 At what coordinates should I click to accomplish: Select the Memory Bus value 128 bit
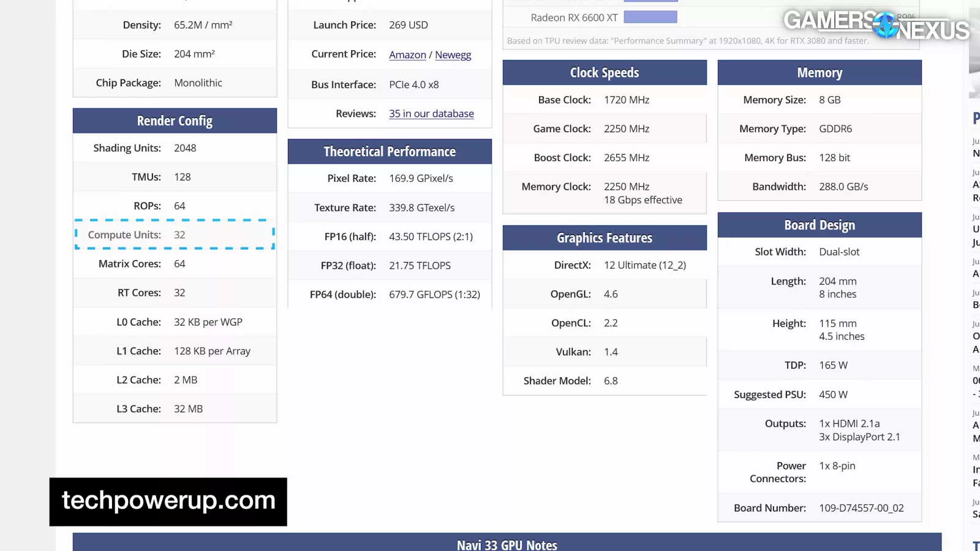point(835,157)
